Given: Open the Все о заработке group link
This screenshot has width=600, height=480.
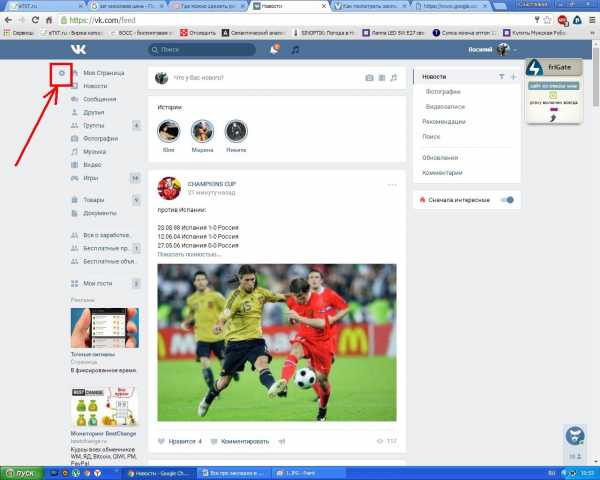Looking at the screenshot, I should pyautogui.click(x=107, y=235).
